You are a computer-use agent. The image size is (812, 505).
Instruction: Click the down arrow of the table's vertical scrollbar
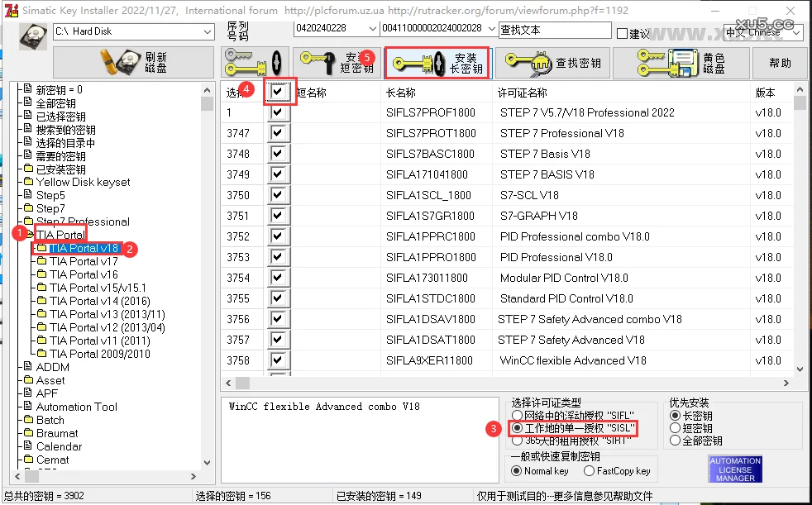point(799,369)
